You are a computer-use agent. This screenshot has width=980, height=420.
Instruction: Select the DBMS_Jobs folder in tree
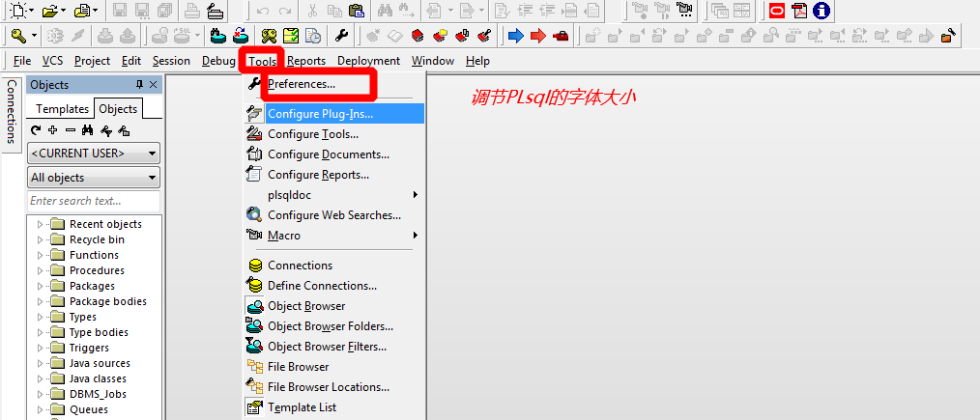pos(98,394)
